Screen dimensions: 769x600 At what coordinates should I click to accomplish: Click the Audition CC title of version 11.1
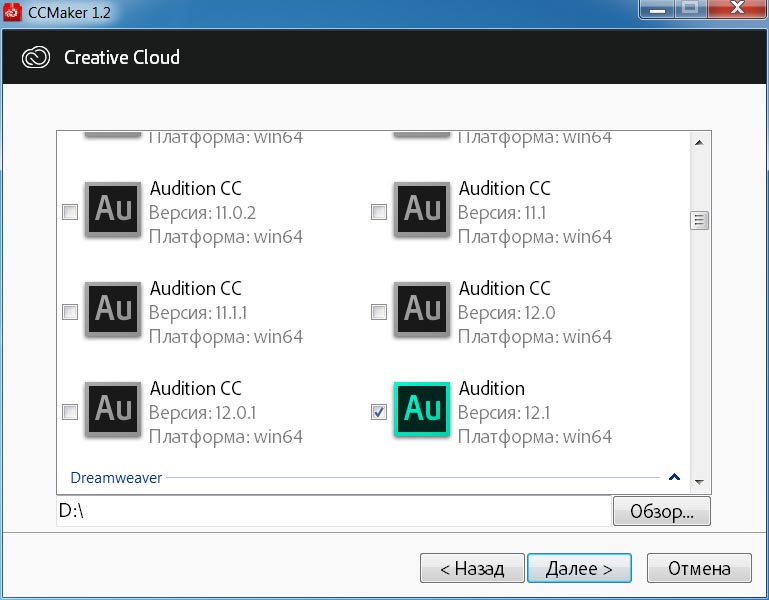point(505,188)
